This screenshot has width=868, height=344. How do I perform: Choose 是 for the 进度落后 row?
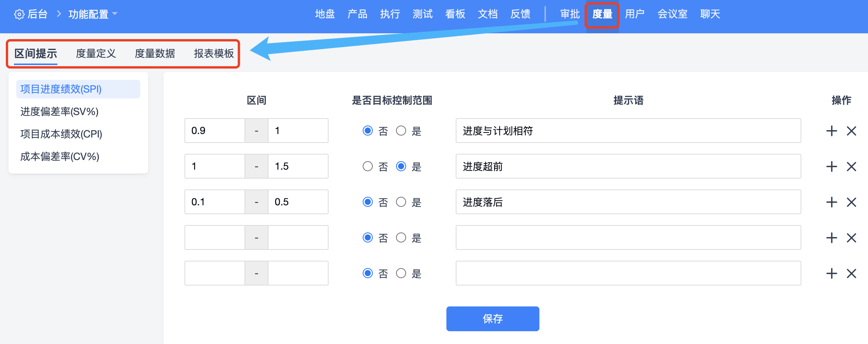click(401, 202)
